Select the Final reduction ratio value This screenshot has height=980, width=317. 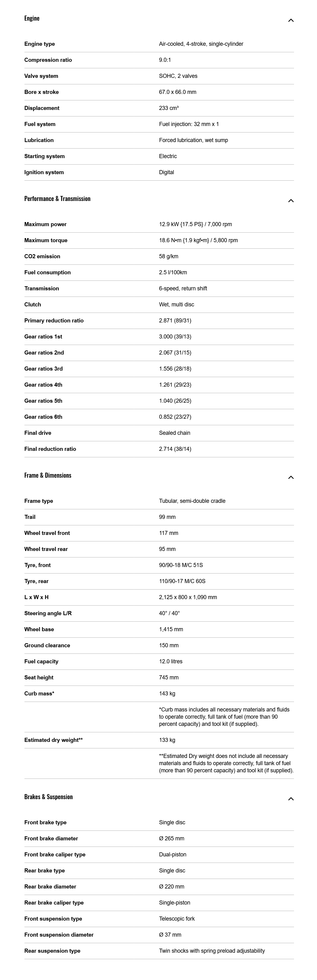[x=175, y=449]
